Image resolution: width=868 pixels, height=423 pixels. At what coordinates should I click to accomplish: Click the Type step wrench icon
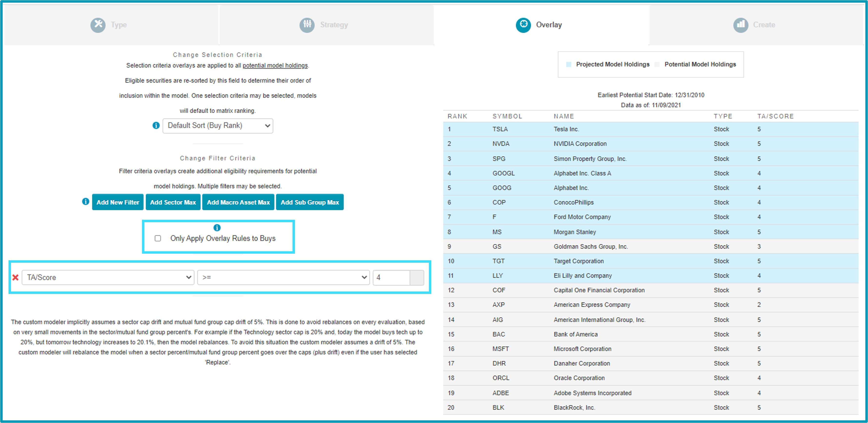pyautogui.click(x=98, y=25)
